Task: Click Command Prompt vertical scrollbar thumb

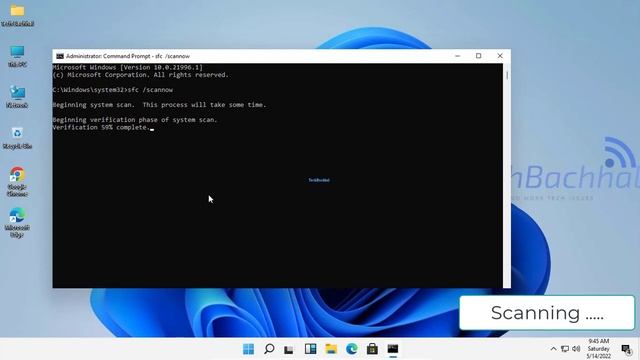Action: [x=507, y=75]
